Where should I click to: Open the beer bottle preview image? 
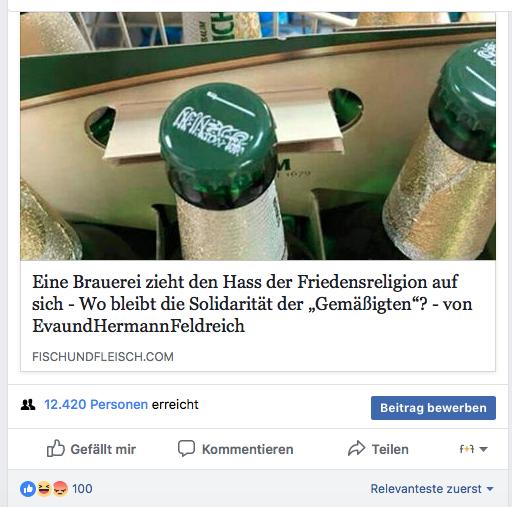(258, 136)
